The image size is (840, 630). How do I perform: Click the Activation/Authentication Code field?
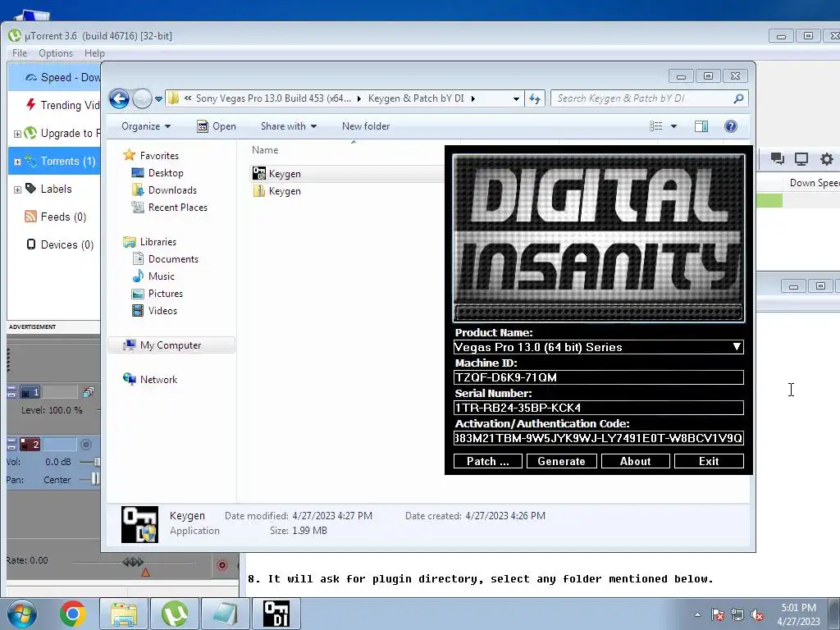click(598, 438)
